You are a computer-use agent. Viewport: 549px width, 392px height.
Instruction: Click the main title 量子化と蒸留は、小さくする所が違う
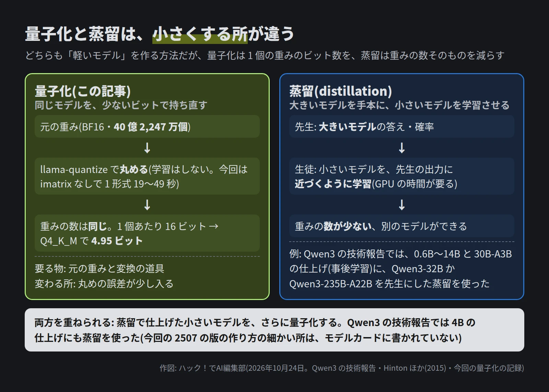[x=160, y=34]
